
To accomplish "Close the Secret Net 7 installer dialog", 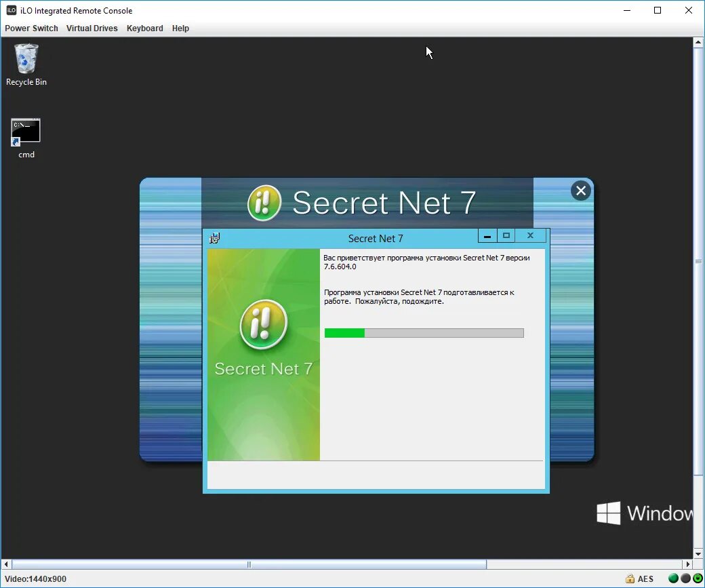I will point(531,236).
